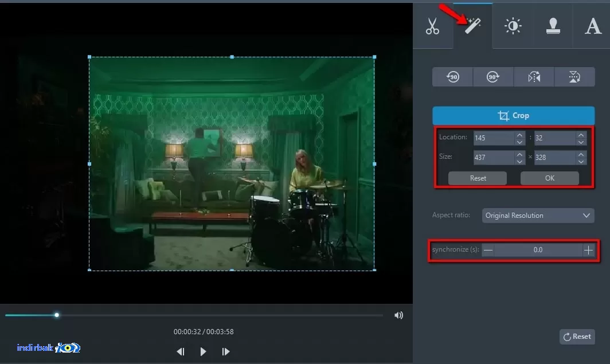Click the playback progress slider handle
The height and width of the screenshot is (364, 610).
click(x=57, y=315)
